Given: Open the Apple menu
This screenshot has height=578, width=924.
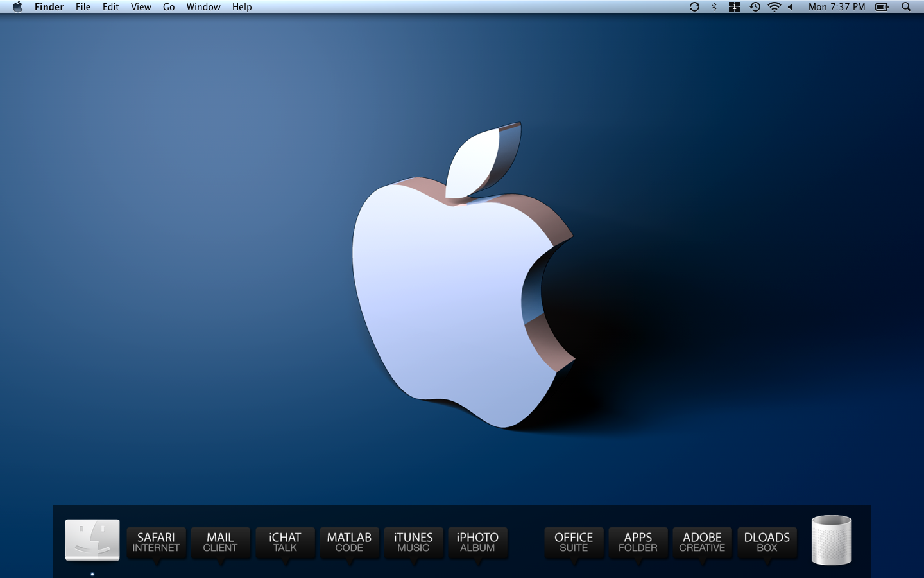Looking at the screenshot, I should [17, 7].
